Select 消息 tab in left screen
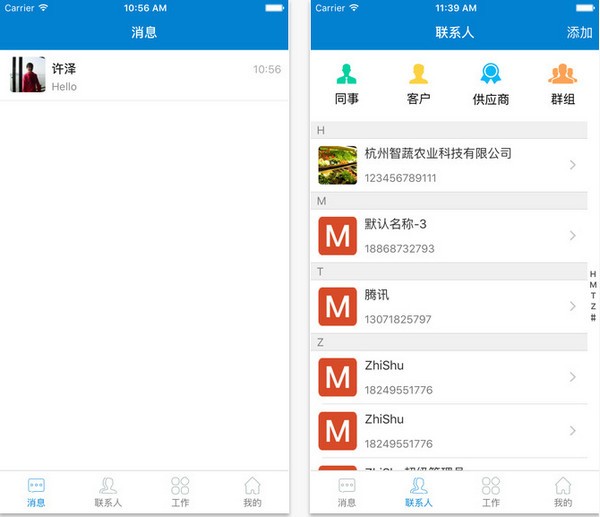 pyautogui.click(x=36, y=493)
